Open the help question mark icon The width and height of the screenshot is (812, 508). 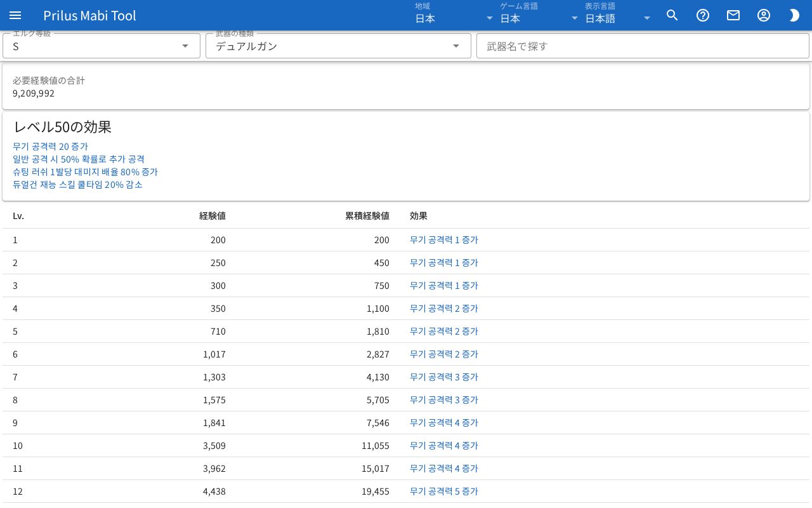(703, 15)
